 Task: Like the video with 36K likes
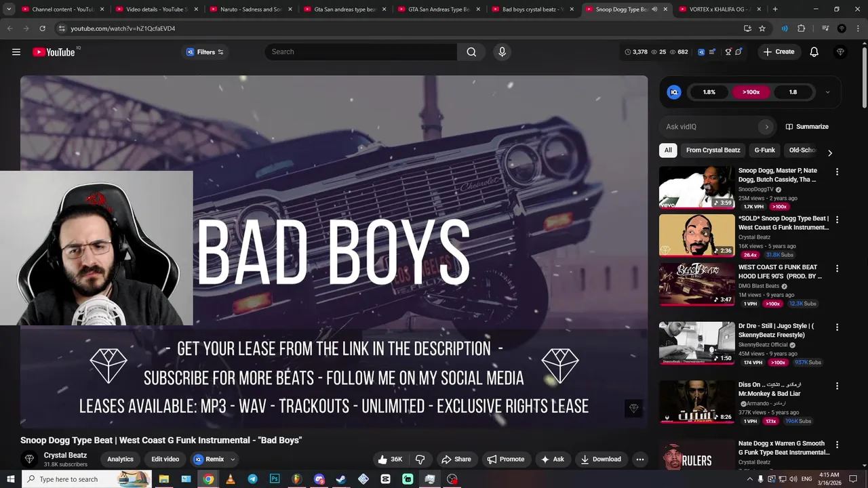click(390, 459)
